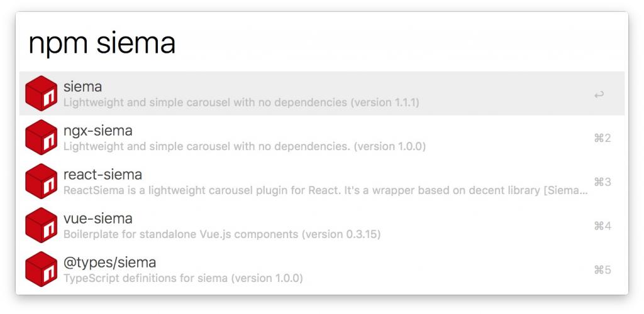Select the "siema" package title

point(82,87)
